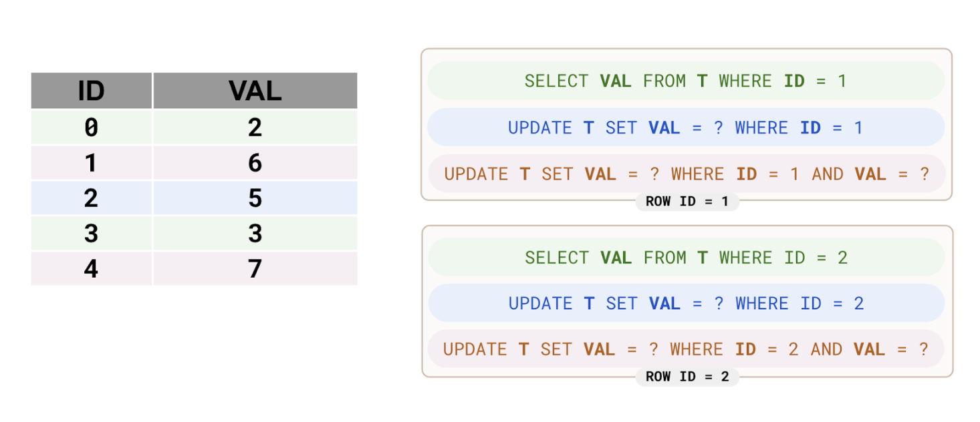Click the orange conditional UPDATE for ID = 2
The width and height of the screenshot is (980, 422).
pyautogui.click(x=686, y=350)
